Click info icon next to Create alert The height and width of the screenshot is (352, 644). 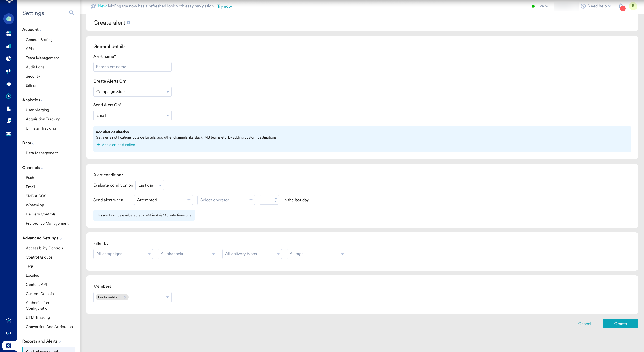point(129,22)
